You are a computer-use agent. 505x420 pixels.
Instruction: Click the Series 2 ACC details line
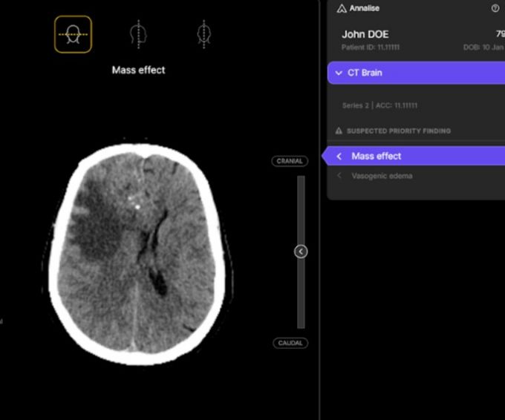pyautogui.click(x=379, y=105)
